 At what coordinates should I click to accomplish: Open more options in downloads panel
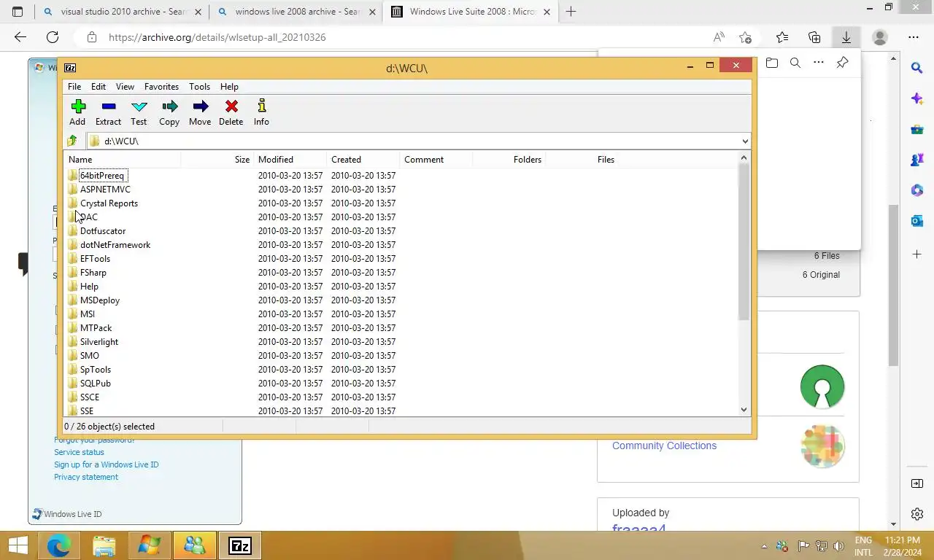[819, 63]
